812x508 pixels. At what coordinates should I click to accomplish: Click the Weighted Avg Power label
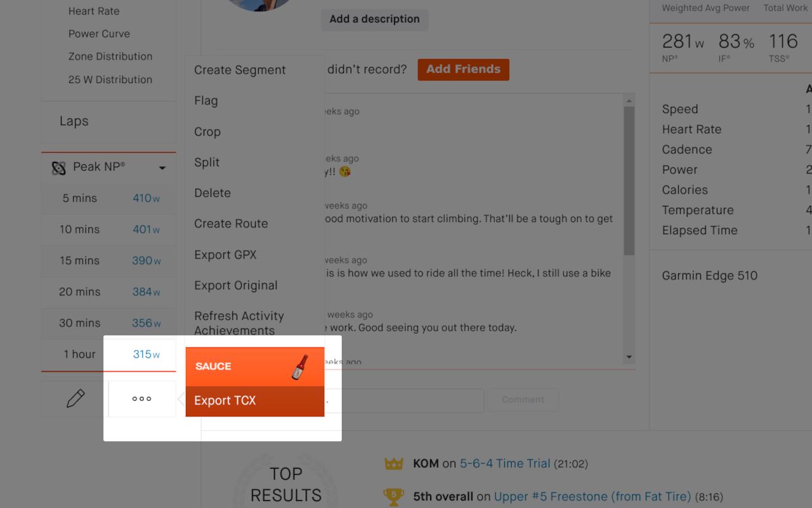[x=706, y=8]
